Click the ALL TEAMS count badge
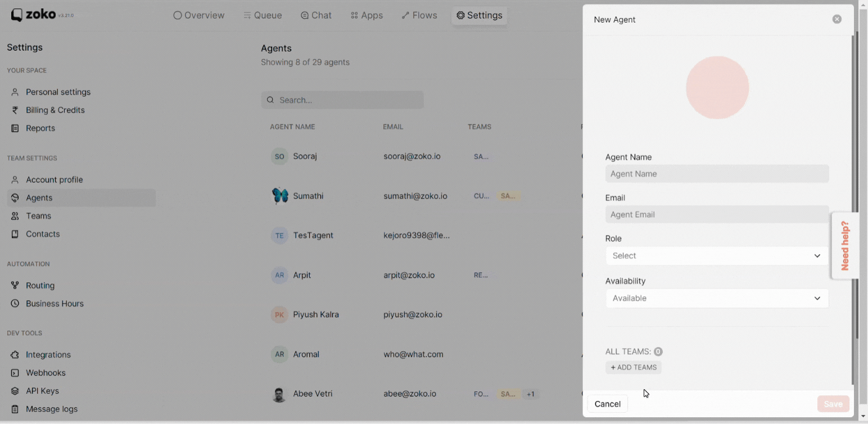Screen dimensions: 868x424 point(658,351)
